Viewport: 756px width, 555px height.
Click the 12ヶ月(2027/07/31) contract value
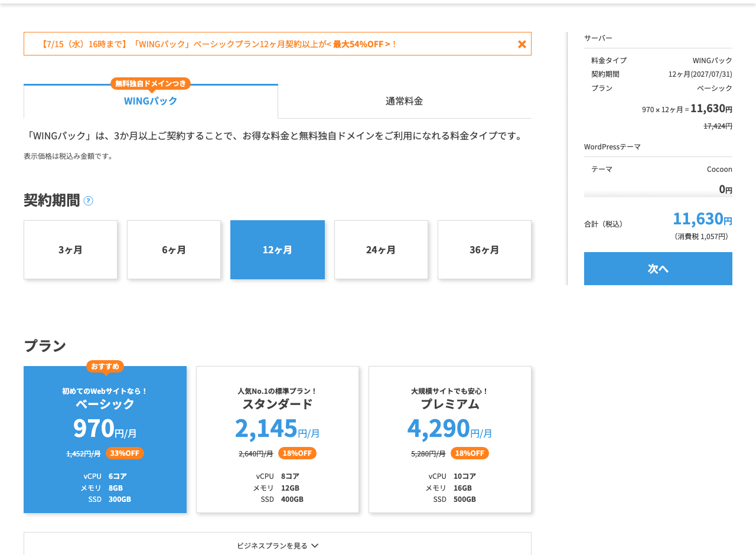coord(700,74)
